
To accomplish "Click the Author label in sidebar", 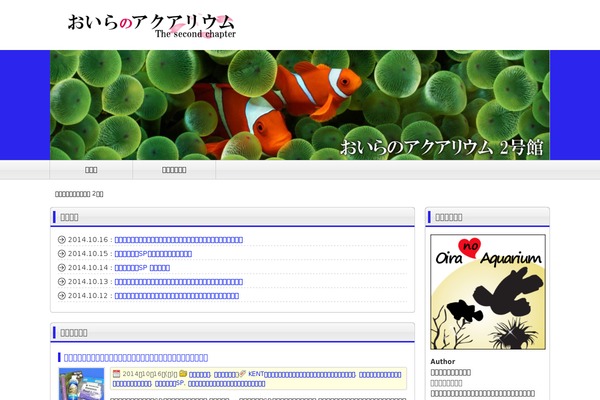I will (443, 361).
